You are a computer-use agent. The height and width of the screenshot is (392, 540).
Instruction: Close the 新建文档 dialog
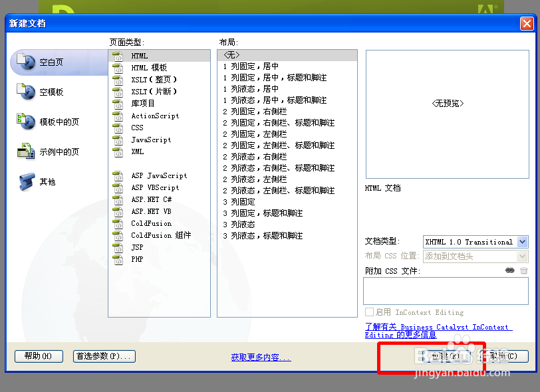[x=527, y=24]
